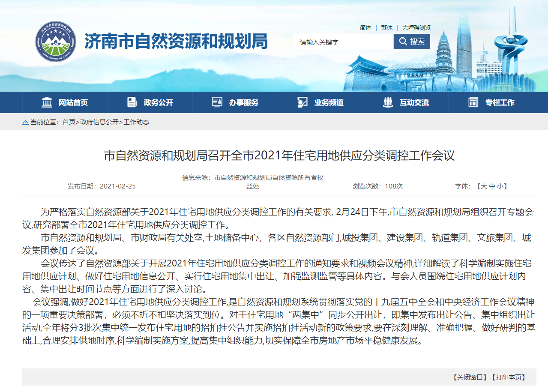This screenshot has width=548, height=392.
Task: Click the business channel icon beside 业务频道
Action: point(302,102)
